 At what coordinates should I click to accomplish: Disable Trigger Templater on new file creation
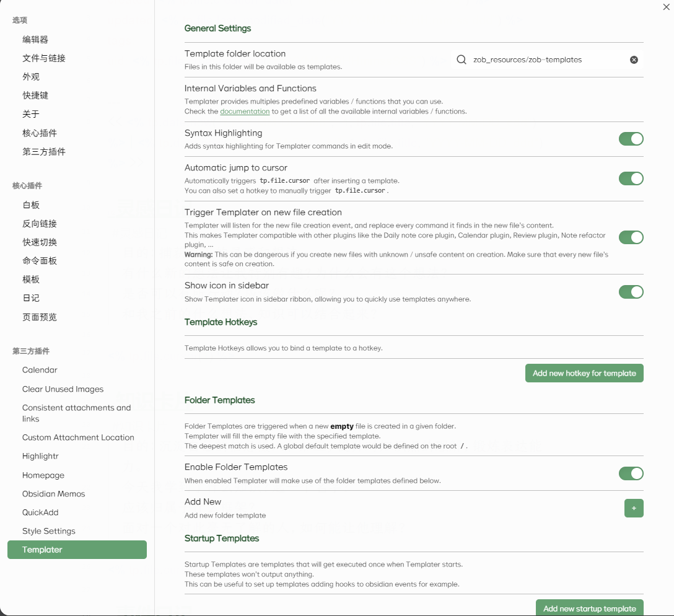click(x=631, y=237)
